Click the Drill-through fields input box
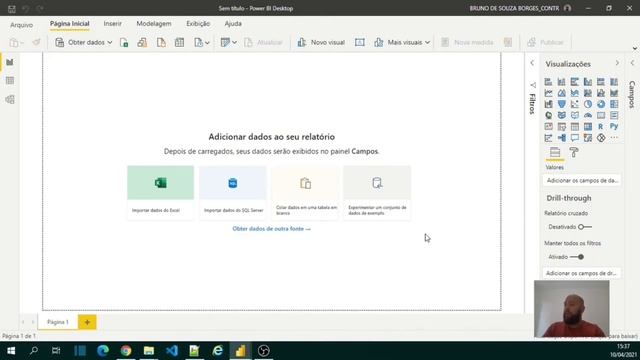This screenshot has height=360, width=640. 582,273
